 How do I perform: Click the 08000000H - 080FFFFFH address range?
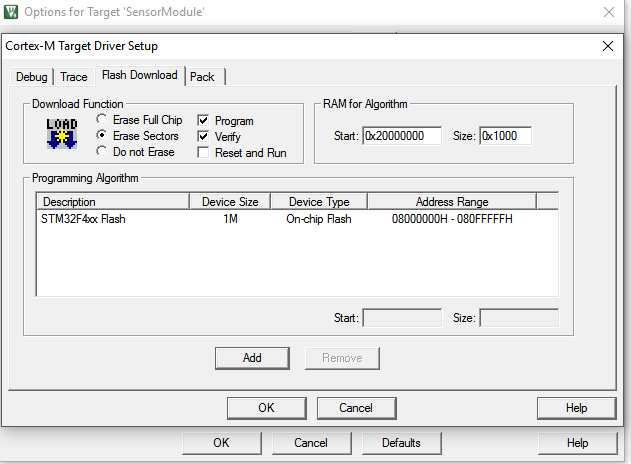pyautogui.click(x=452, y=219)
